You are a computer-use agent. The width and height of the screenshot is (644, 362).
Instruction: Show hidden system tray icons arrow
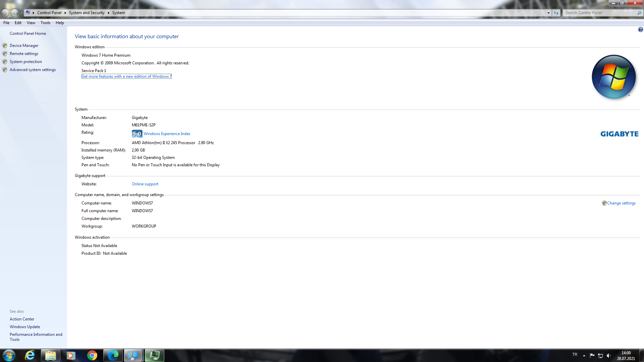[584, 356]
